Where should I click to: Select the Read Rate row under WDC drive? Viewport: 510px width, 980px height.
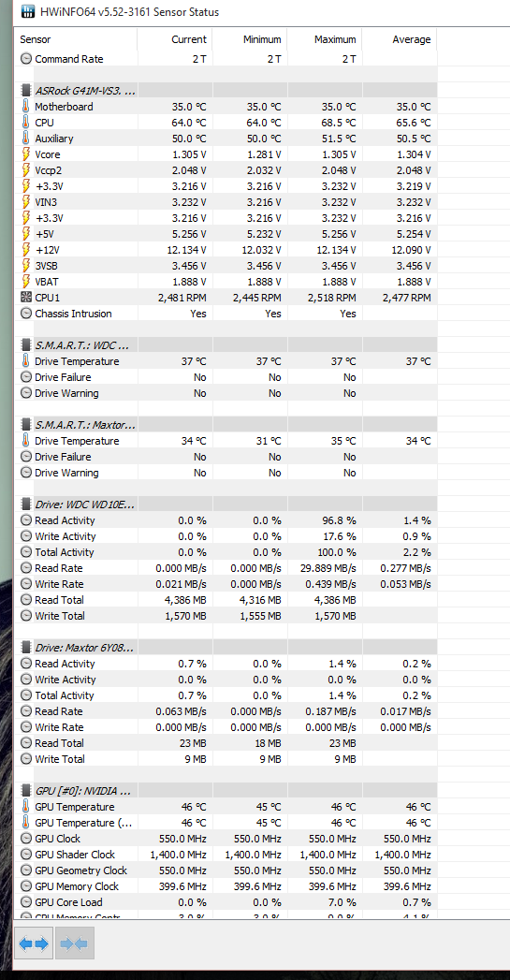(x=225, y=568)
